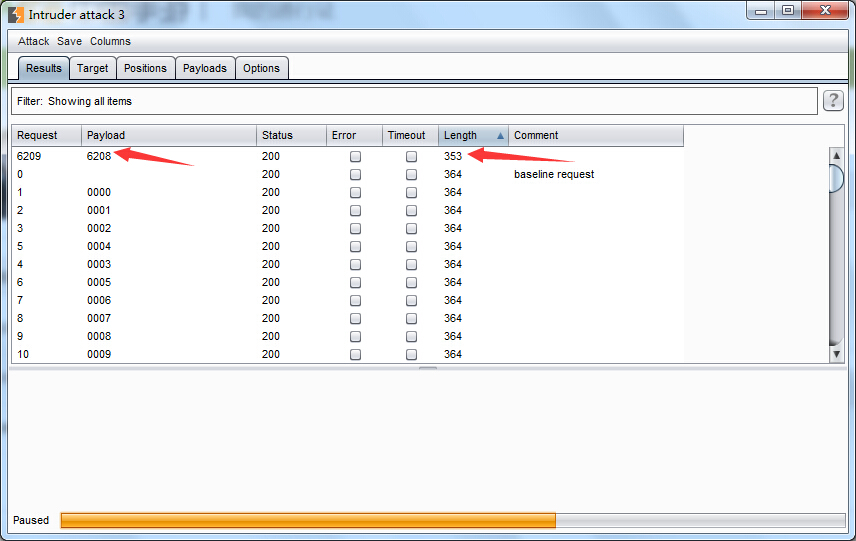Switch to the Payloads tab
The width and height of the screenshot is (856, 541).
click(205, 68)
